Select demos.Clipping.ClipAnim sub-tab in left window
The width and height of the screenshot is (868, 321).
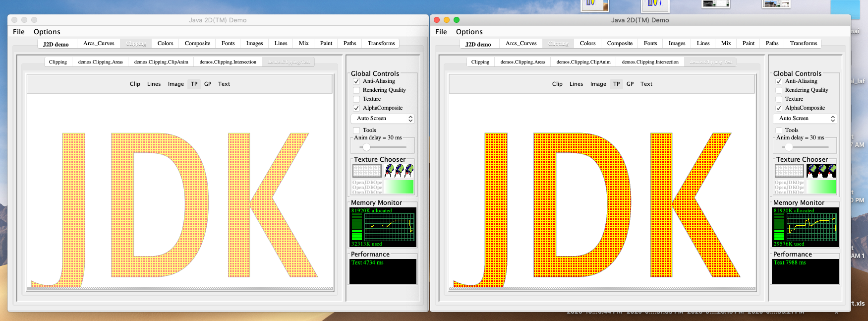click(x=161, y=62)
